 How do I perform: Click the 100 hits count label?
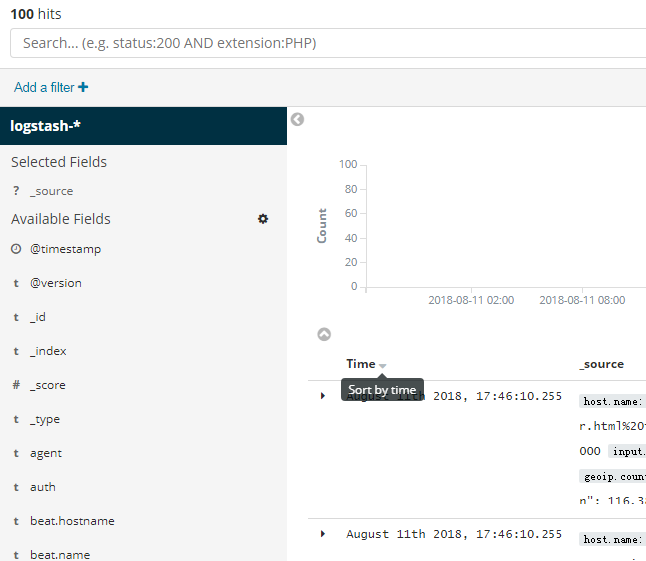pyautogui.click(x=36, y=14)
